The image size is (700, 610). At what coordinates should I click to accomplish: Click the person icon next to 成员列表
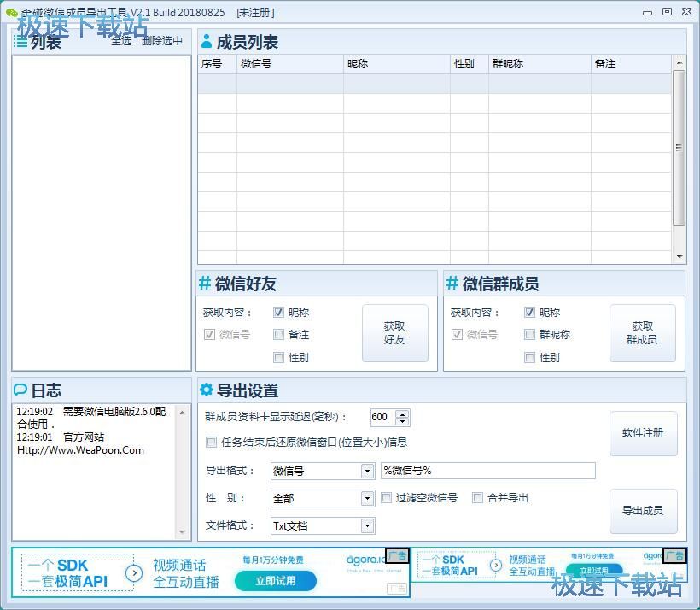point(207,41)
